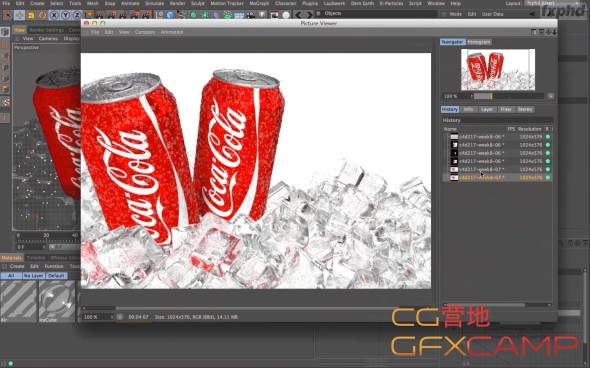Click the Picture Viewer horizontal scrollbar
The width and height of the screenshot is (590, 368).
pos(257,309)
